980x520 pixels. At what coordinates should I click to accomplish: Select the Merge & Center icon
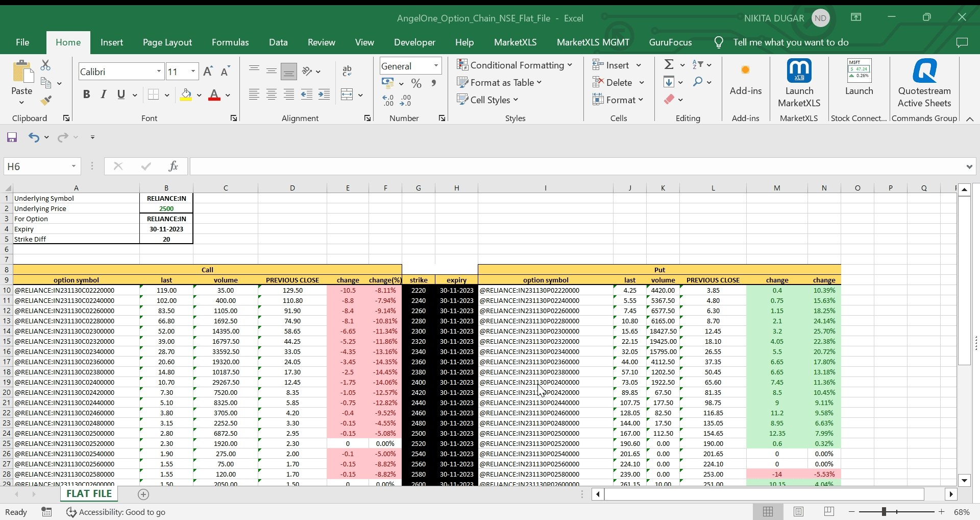(x=347, y=94)
